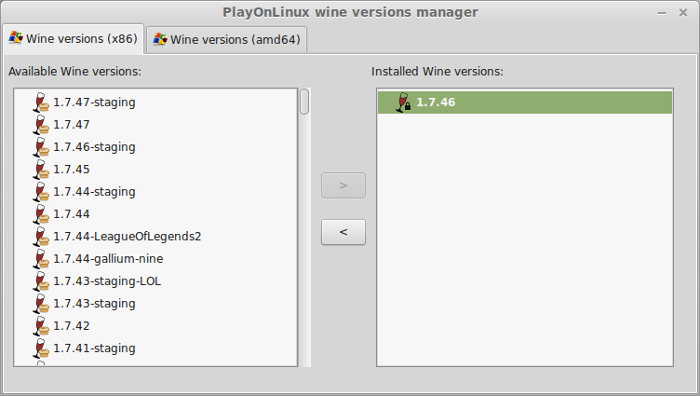Select 1.7.44-staging in available versions
Viewport: 700px width, 396px height.
(x=94, y=192)
